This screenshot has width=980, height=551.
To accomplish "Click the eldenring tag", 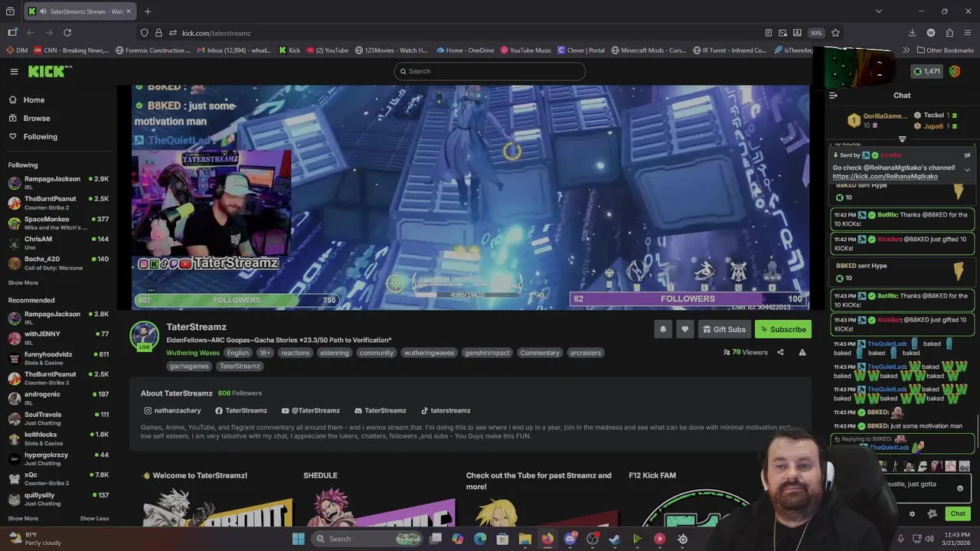I will [x=334, y=353].
